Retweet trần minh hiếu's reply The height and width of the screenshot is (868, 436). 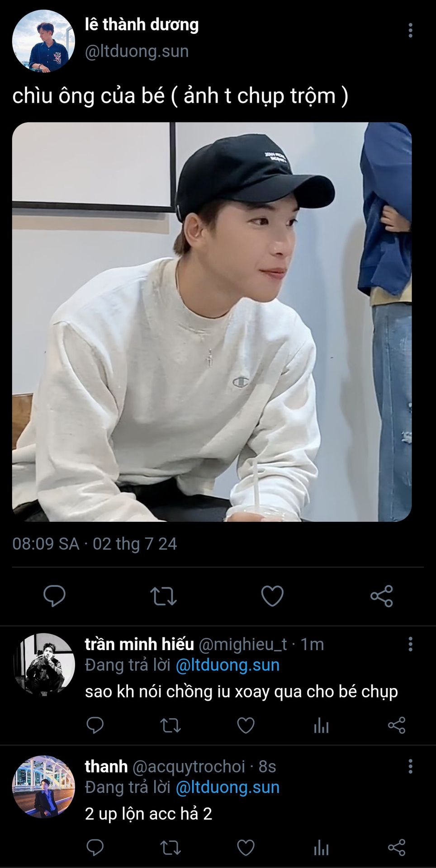click(x=171, y=725)
